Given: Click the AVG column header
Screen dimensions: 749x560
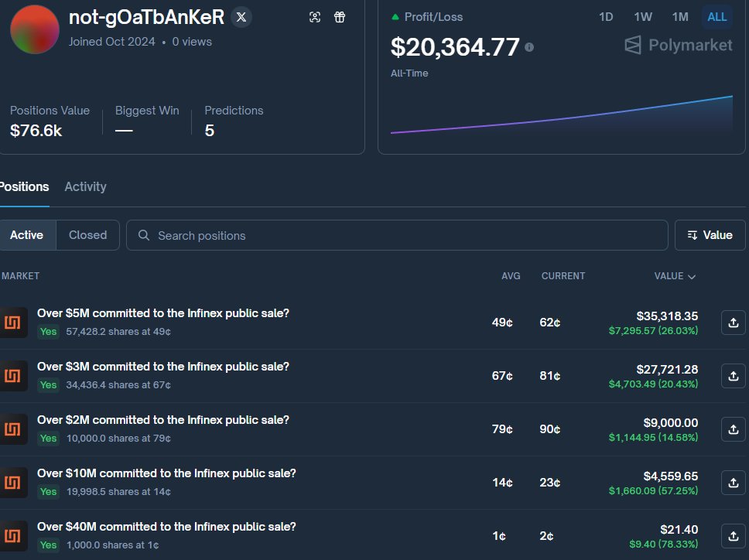Looking at the screenshot, I should tap(511, 276).
